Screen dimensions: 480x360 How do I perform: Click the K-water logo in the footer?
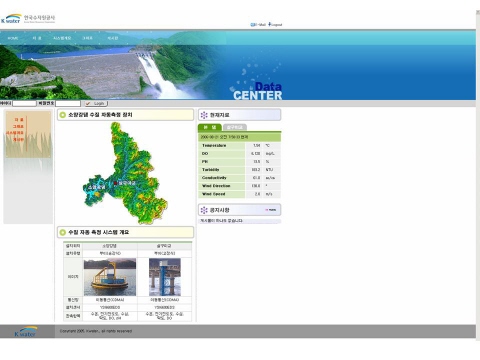point(26,331)
